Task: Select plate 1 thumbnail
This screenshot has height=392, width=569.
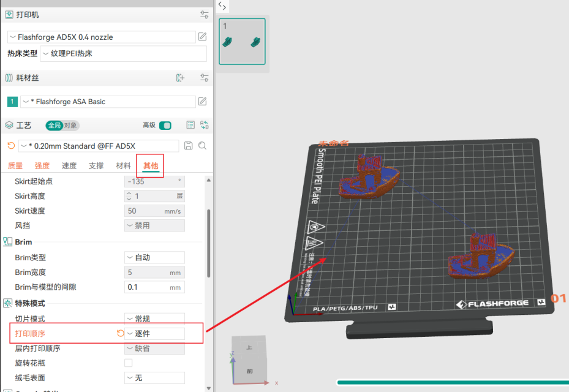Action: coord(243,41)
